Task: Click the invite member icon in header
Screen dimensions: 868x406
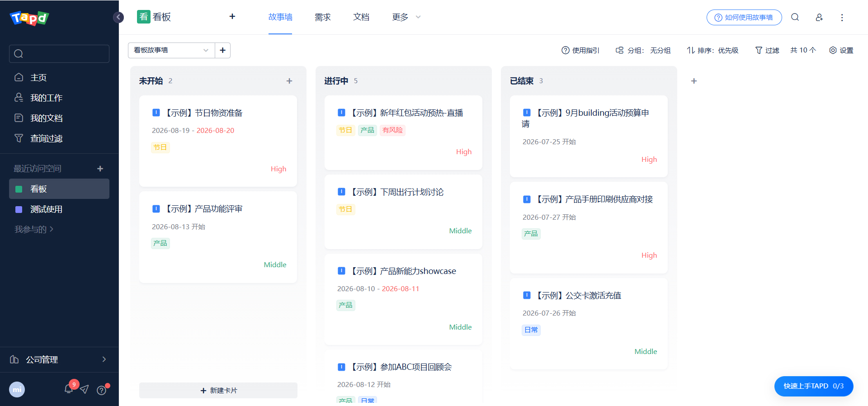Action: [x=819, y=17]
